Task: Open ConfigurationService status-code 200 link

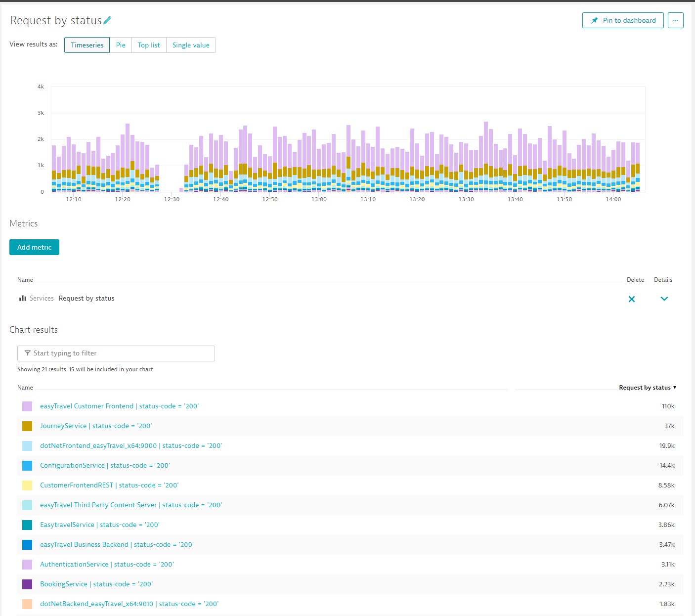Action: pyautogui.click(x=105, y=465)
